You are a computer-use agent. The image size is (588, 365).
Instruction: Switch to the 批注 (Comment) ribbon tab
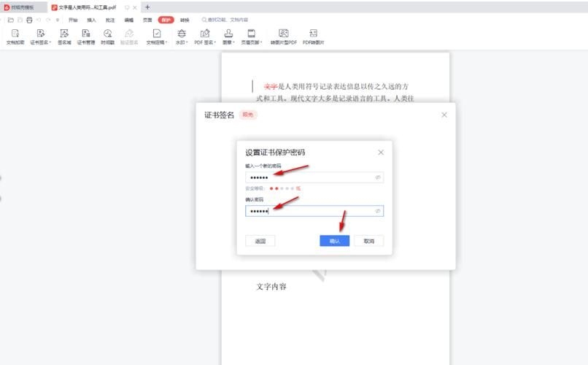pos(110,20)
